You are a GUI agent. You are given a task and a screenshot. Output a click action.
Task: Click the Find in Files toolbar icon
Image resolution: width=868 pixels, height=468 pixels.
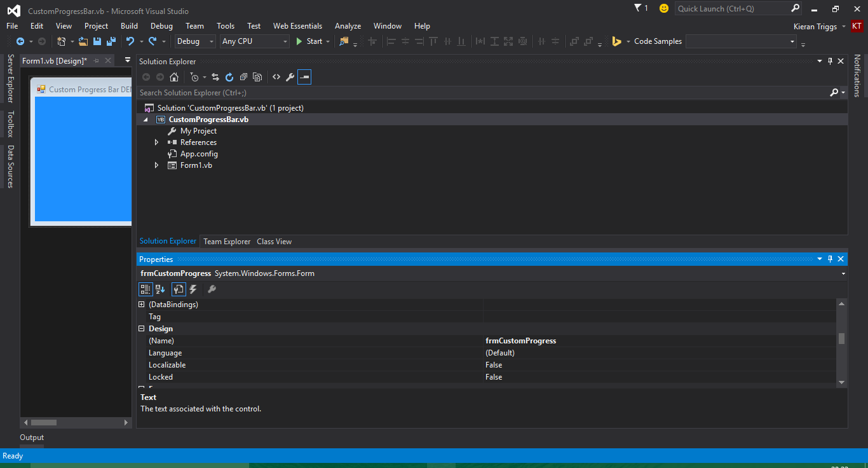tap(344, 41)
